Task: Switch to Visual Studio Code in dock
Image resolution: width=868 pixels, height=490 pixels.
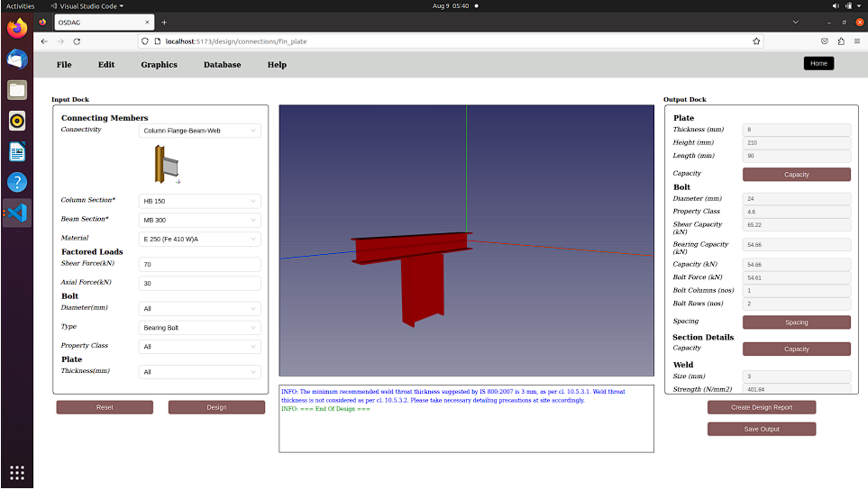Action: 16,213
